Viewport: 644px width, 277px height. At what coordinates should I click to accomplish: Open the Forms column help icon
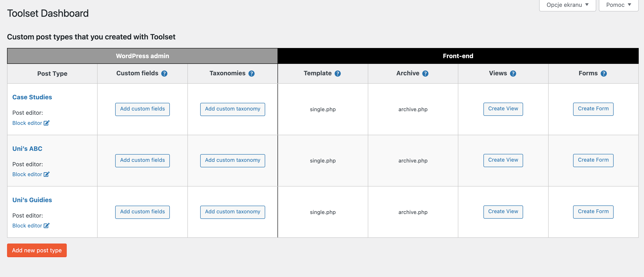click(604, 74)
